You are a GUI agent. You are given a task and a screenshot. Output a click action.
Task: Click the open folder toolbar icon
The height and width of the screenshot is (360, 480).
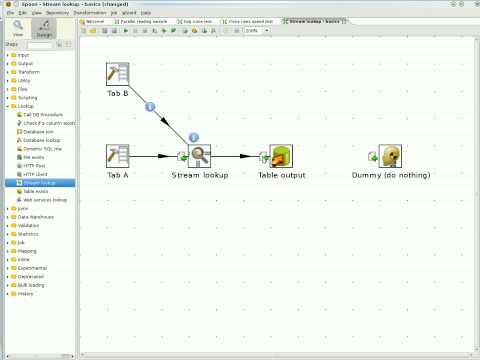(x=93, y=31)
